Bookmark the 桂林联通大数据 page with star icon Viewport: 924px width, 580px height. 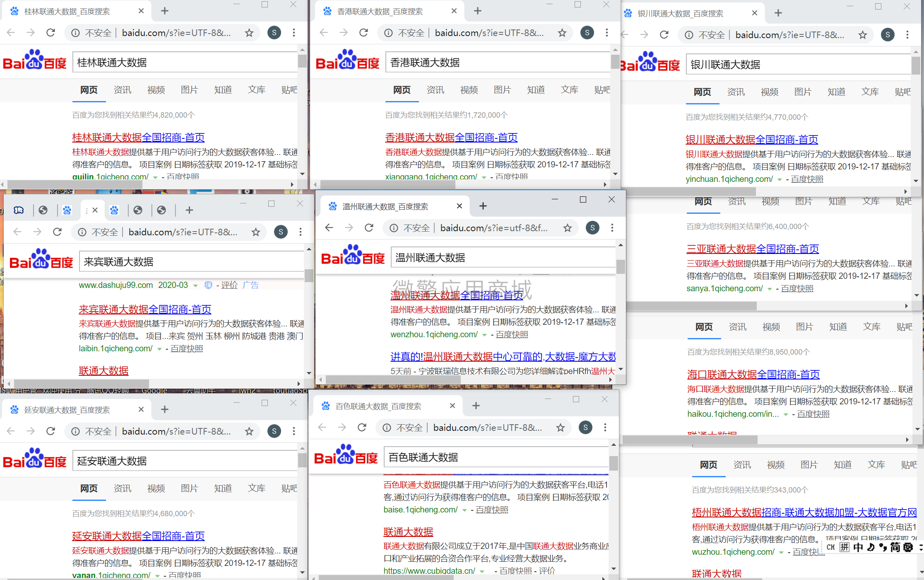(249, 33)
